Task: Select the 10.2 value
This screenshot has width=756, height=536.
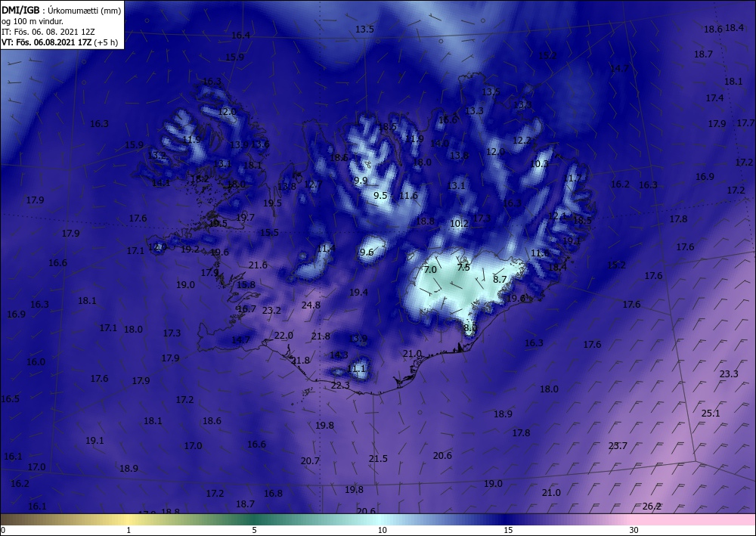Action: [x=459, y=224]
